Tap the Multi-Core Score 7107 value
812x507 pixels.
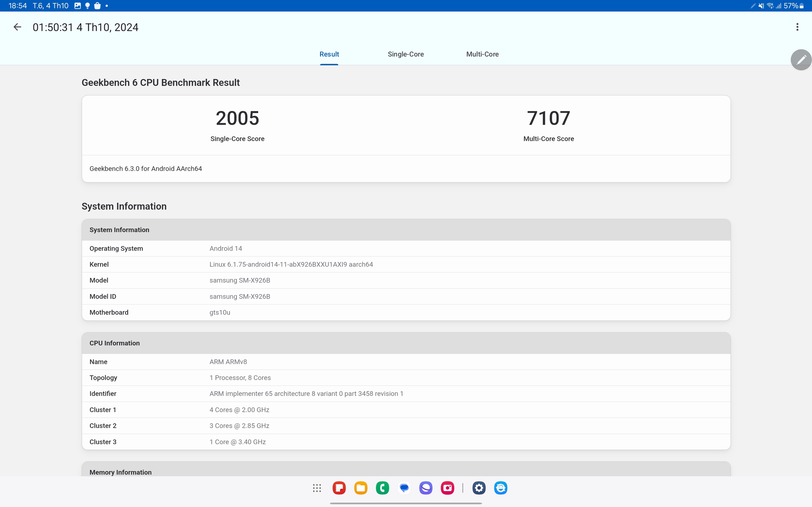(x=548, y=118)
